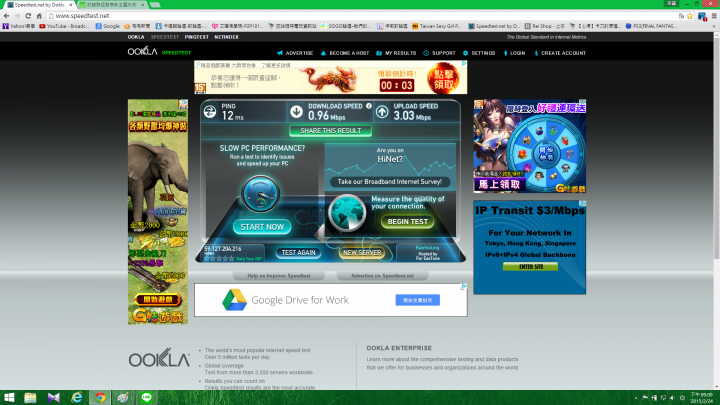Screen dimensions: 720x405
Task: Open the Speedtest.net by O... bookmark
Action: (x=494, y=26)
